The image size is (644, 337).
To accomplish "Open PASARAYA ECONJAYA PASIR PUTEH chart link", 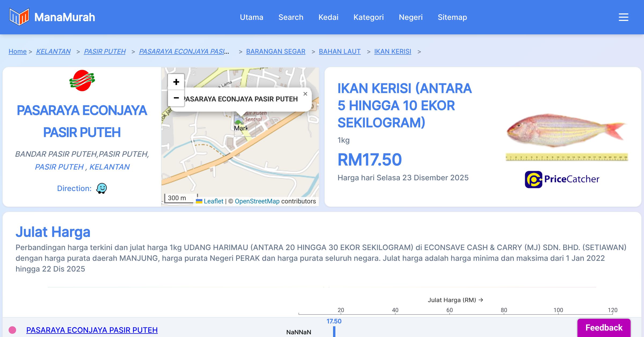I will (92, 330).
